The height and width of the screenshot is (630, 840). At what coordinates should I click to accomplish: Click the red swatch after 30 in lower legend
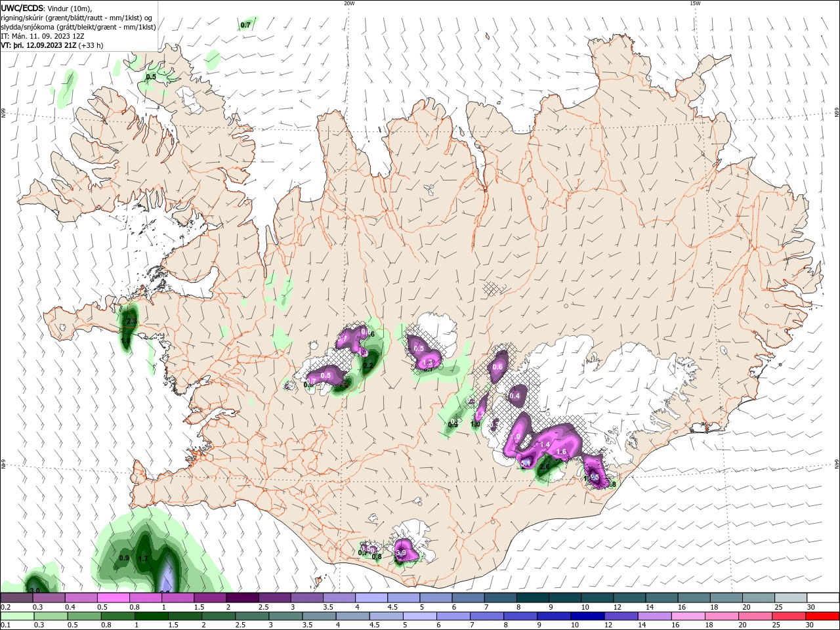point(822,616)
